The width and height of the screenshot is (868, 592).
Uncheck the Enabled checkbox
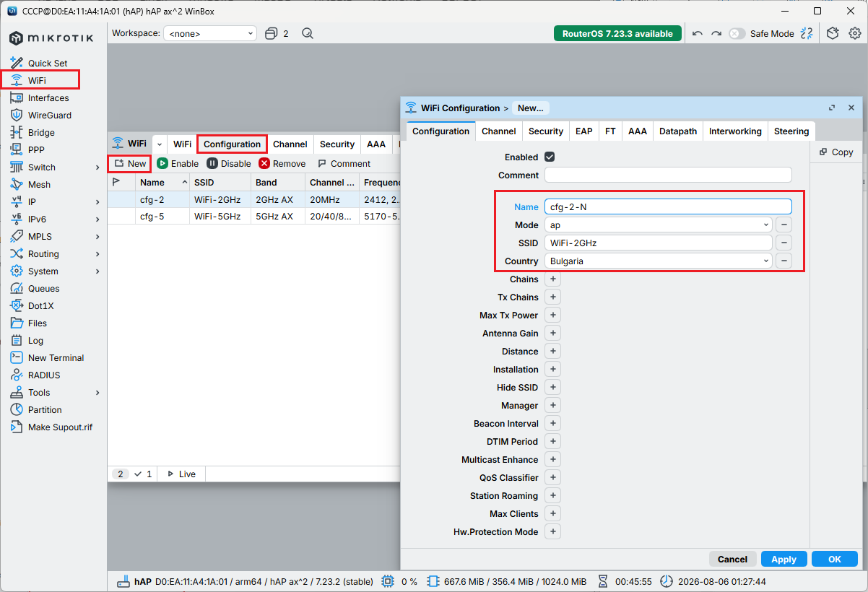550,157
